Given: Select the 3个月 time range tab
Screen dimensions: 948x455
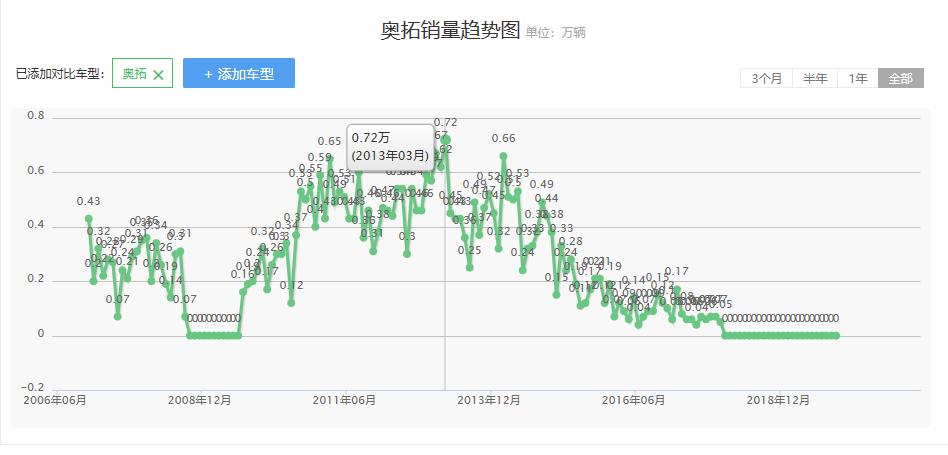Looking at the screenshot, I should coord(767,78).
